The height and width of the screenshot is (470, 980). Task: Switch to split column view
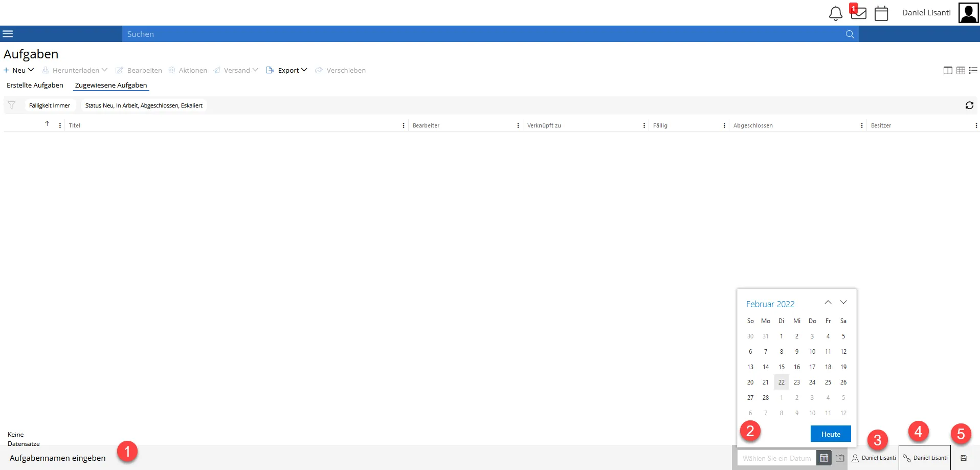tap(948, 71)
